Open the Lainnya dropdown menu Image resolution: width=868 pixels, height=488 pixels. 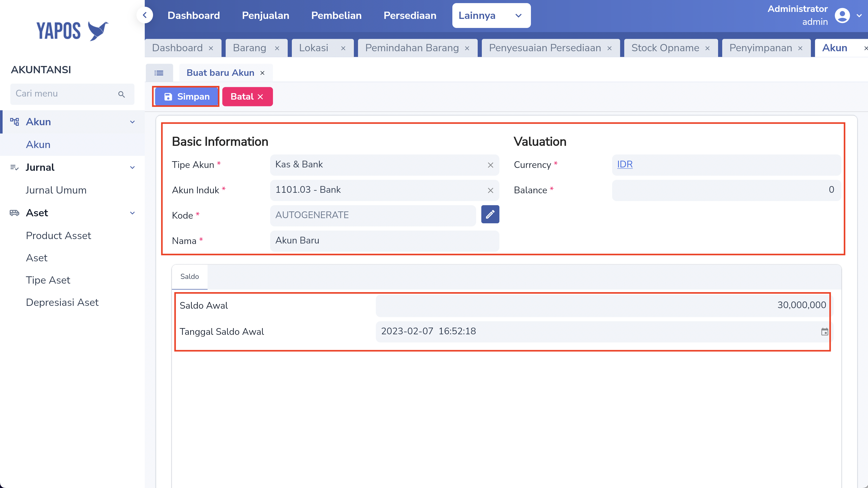coord(491,16)
